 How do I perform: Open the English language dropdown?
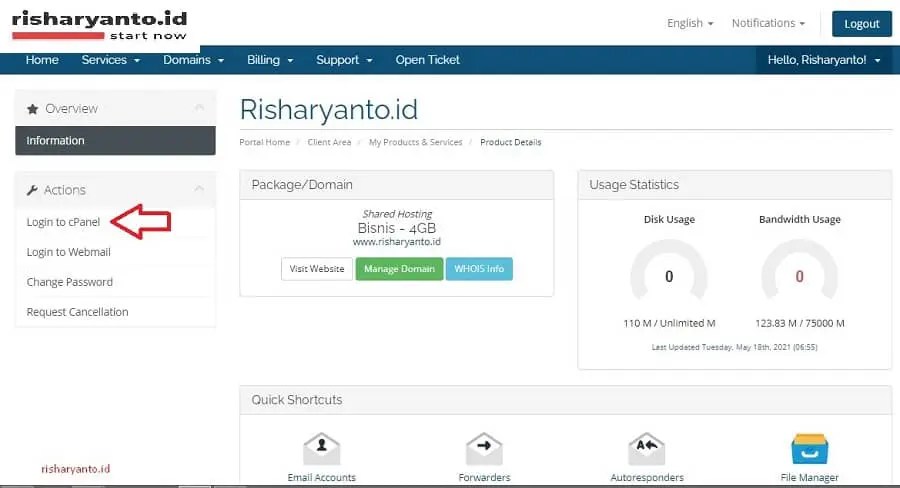click(690, 23)
